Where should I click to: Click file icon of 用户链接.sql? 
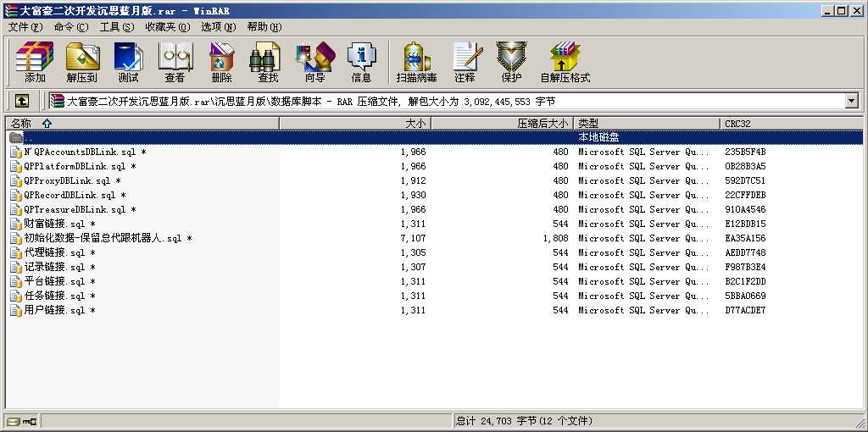[16, 310]
